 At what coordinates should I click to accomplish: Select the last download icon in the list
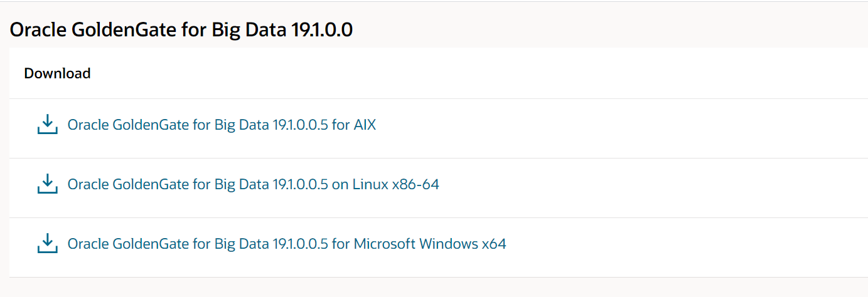click(47, 244)
